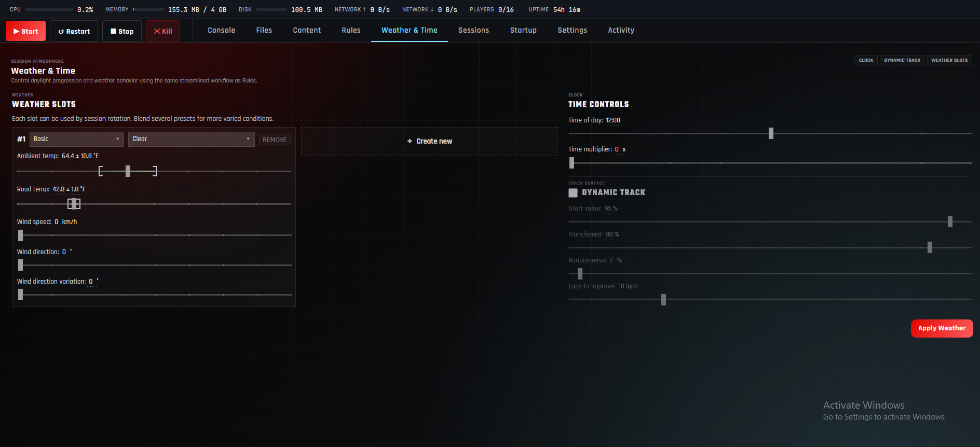The height and width of the screenshot is (447, 980).
Task: Edit the Wind direction variation value field
Action: pyautogui.click(x=91, y=282)
